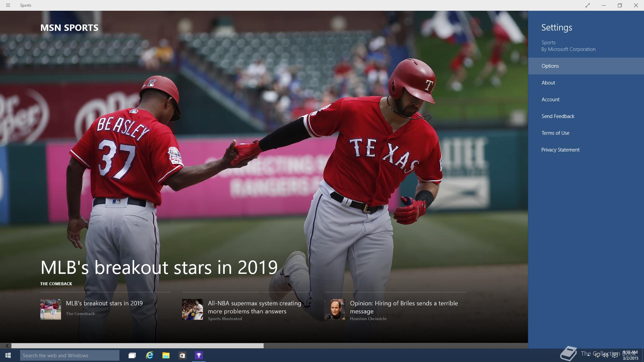
Task: Restore down the Sports window
Action: (620, 5)
